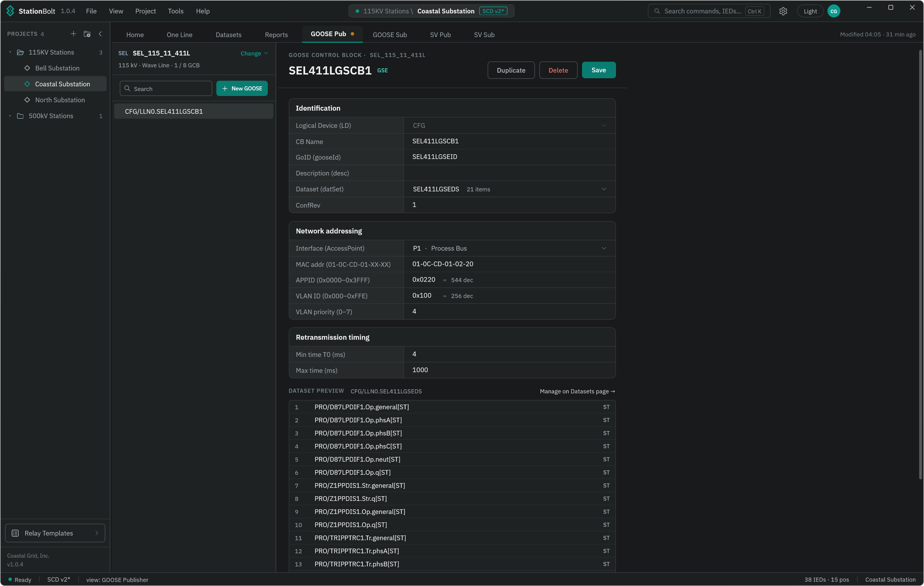This screenshot has width=924, height=586.
Task: Follow Manage on Datasets page link
Action: coord(577,391)
